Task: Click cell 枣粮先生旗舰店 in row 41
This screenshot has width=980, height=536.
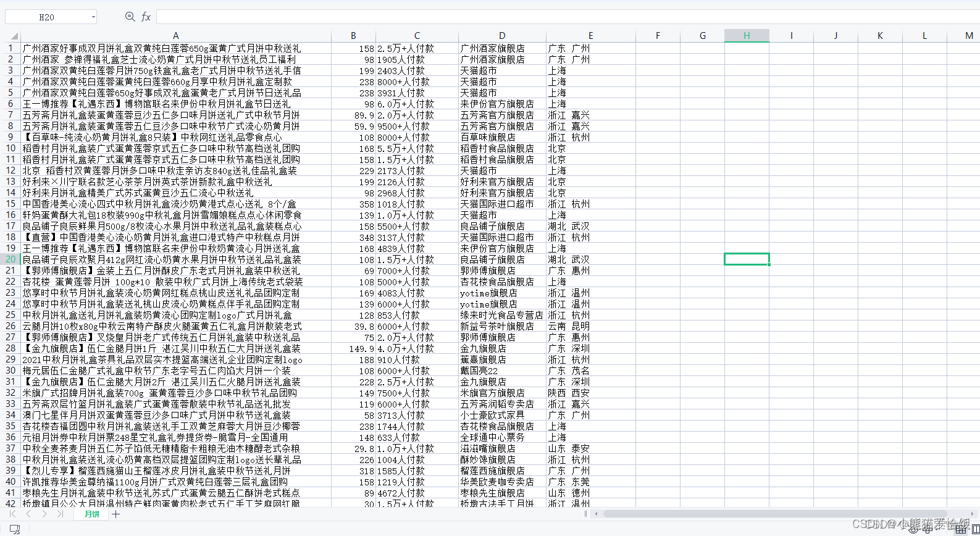Action: tap(502, 493)
